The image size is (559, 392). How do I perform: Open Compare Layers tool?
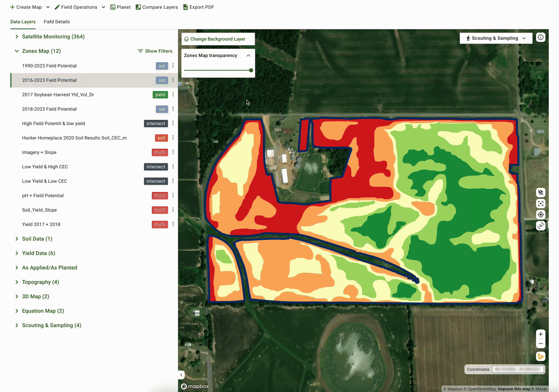tap(157, 7)
